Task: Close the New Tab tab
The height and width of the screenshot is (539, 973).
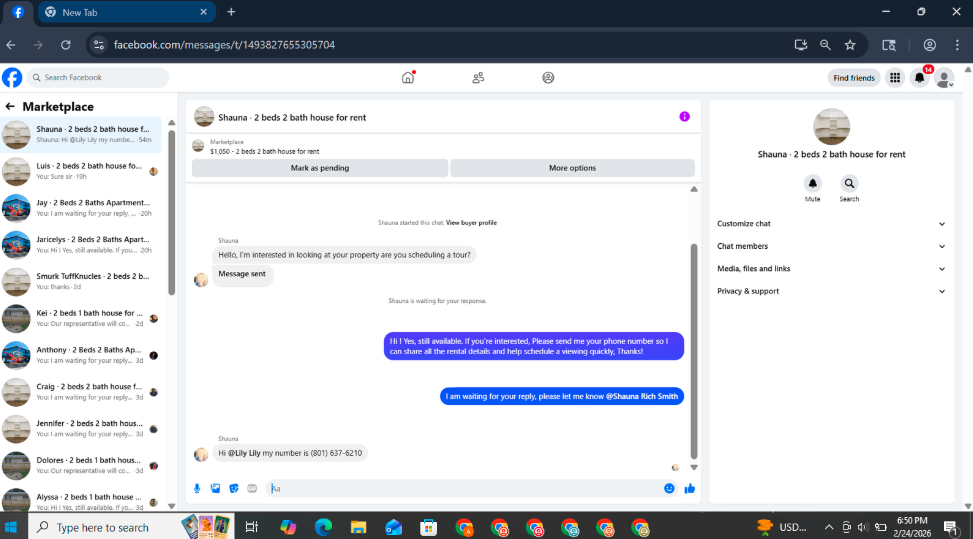Action: (203, 12)
